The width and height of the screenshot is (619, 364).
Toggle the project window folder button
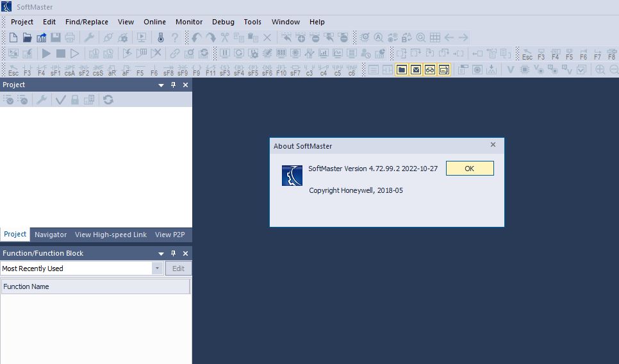(402, 70)
